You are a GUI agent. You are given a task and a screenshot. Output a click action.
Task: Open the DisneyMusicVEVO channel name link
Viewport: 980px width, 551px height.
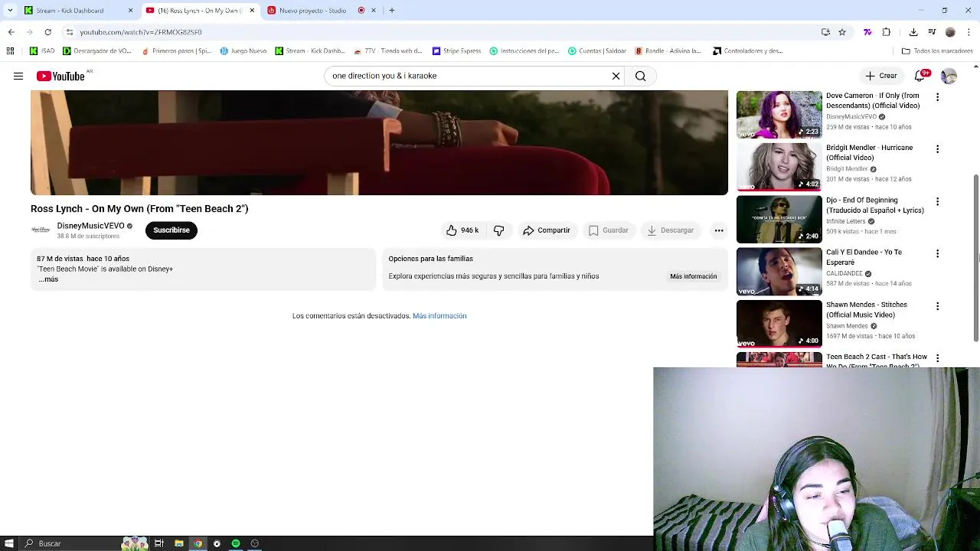coord(90,226)
